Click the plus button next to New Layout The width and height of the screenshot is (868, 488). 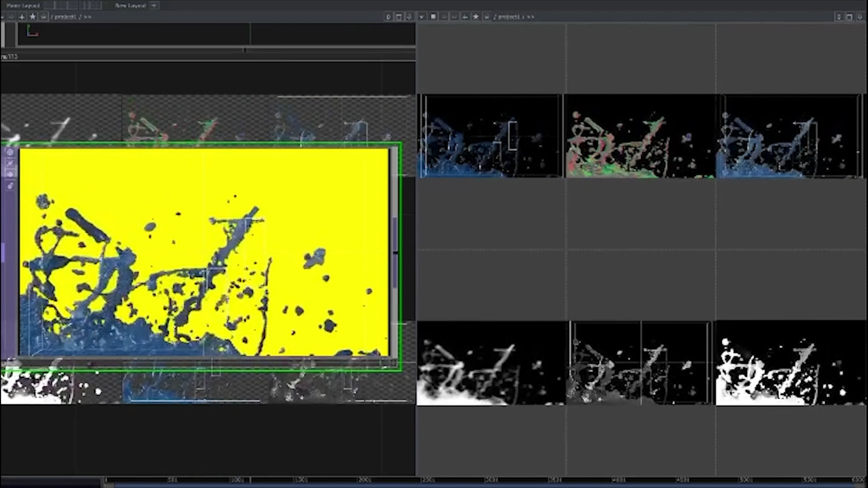click(154, 5)
